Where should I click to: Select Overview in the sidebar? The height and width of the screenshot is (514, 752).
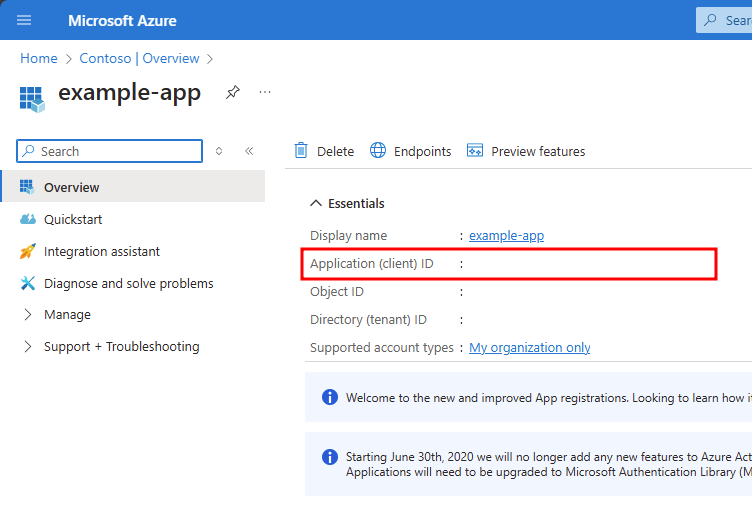[133, 186]
